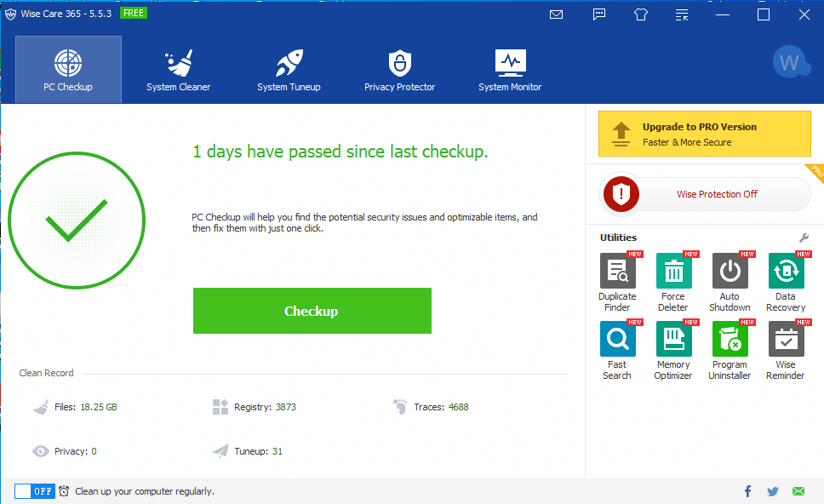Click "Clean up your computer regularly." text
Viewport: 824px width, 504px height.
point(145,491)
